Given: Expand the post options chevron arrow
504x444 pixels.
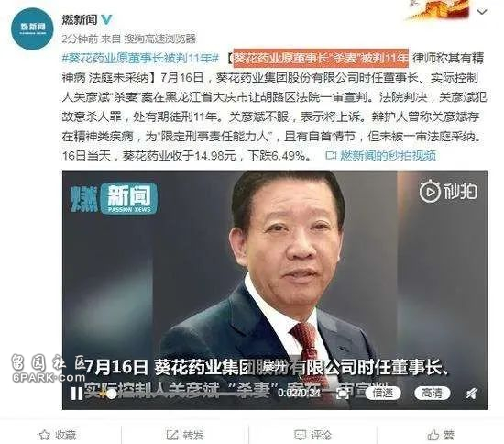Looking at the screenshot, I should (482, 12).
